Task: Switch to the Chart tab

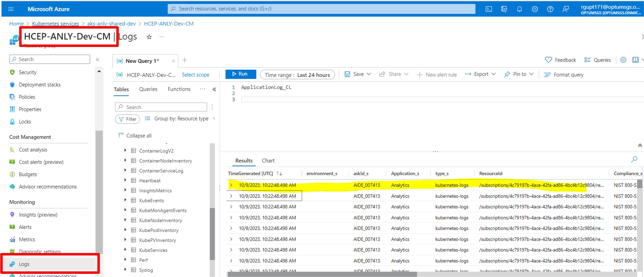Action: click(x=268, y=161)
